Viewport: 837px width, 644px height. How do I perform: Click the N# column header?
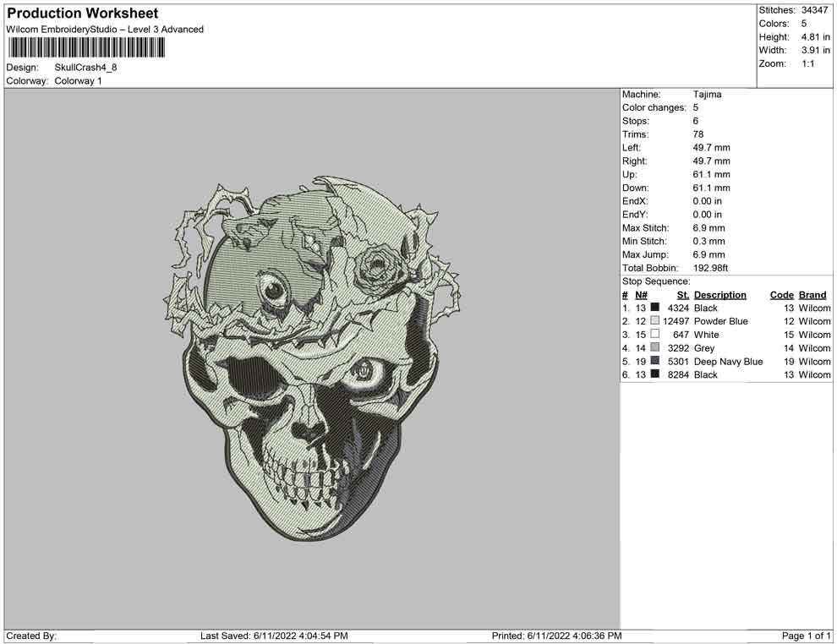(x=641, y=295)
